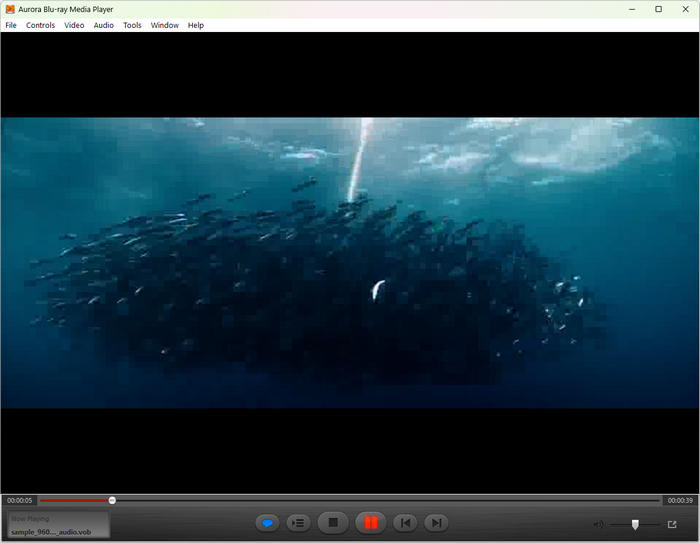Click the Now Playing file name panel
This screenshot has height=543, width=700.
pos(58,525)
